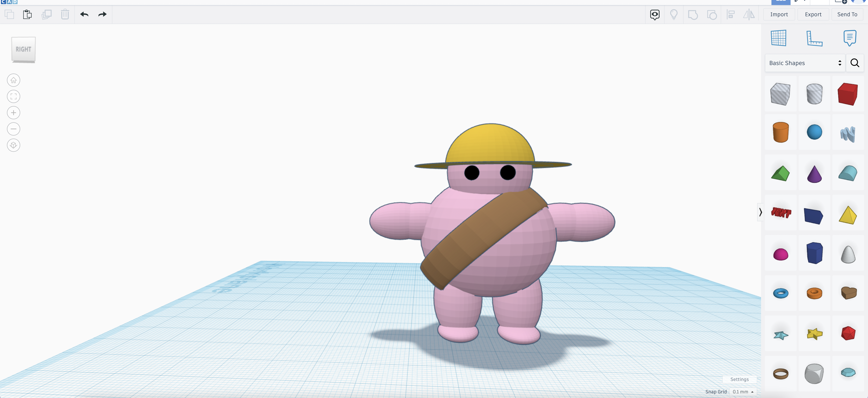This screenshot has width=868, height=398.
Task: Choose the blue Torus shape
Action: 780,293
